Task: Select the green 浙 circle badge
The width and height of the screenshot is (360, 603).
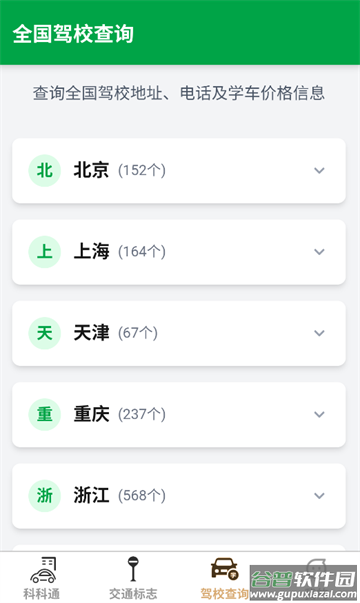Action: point(45,496)
